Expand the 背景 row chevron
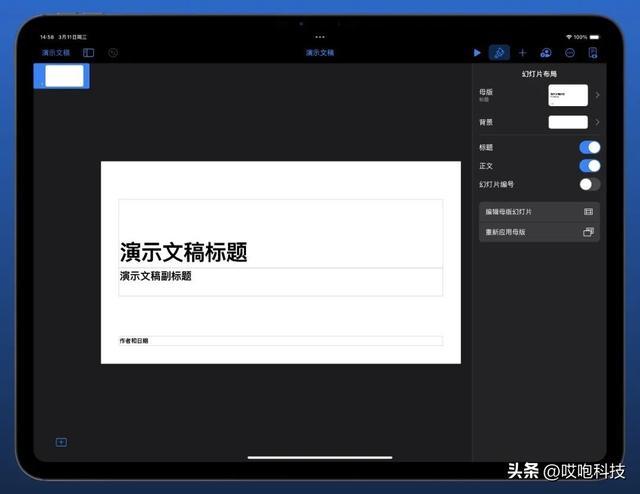Screen dimensions: 640x494 tap(597, 122)
